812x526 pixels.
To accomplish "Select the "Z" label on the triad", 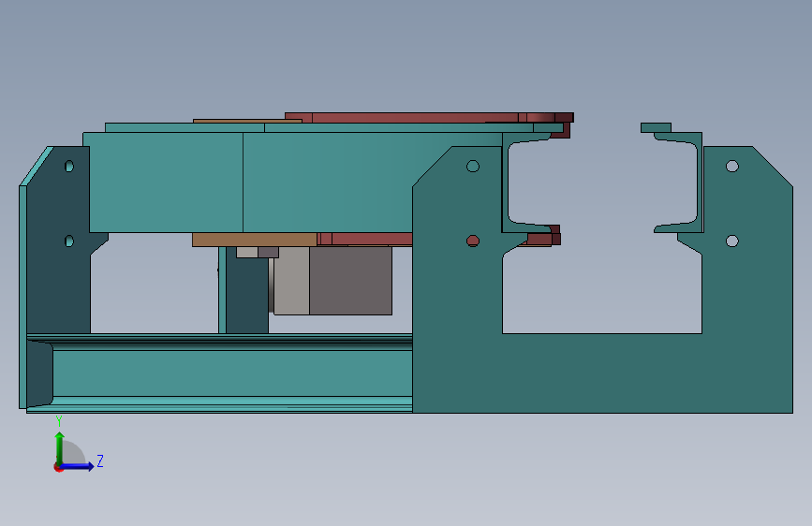I will tap(100, 460).
